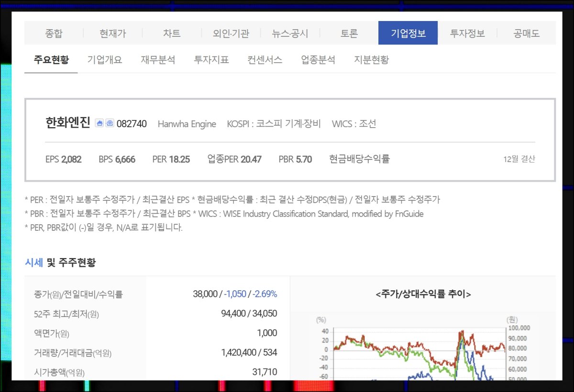Open the 지분현황 sub-tab
574x392 pixels.
372,60
